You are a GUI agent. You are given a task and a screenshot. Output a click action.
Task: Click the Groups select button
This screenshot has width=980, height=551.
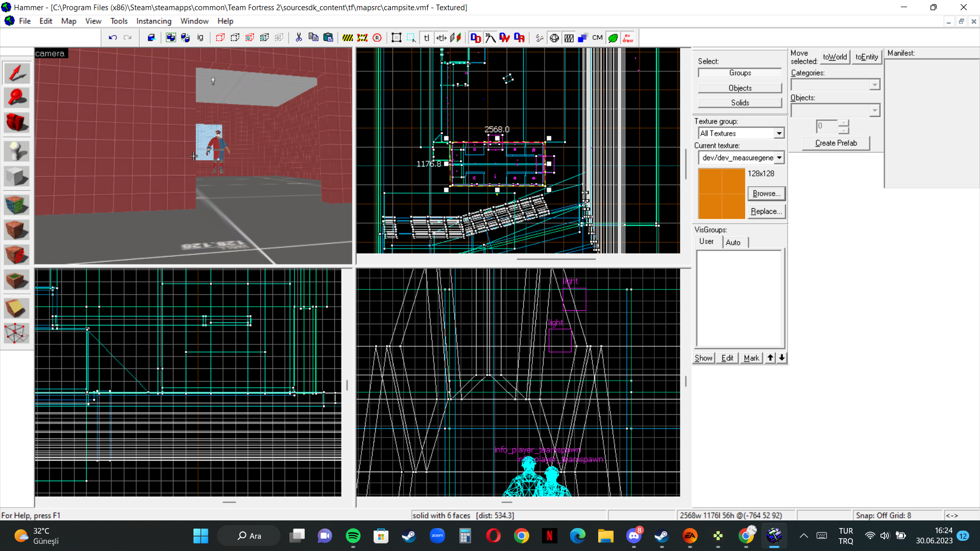pyautogui.click(x=740, y=73)
